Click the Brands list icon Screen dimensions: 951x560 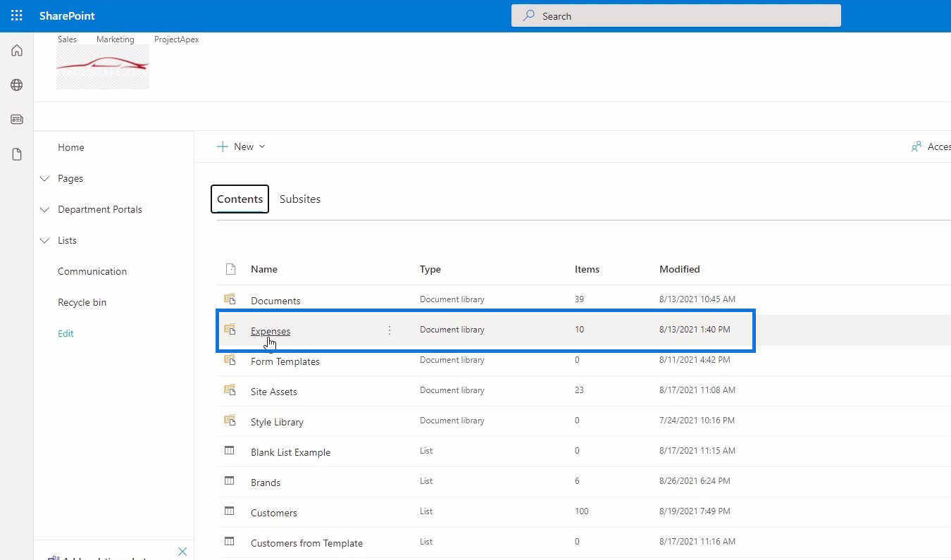pyautogui.click(x=229, y=480)
